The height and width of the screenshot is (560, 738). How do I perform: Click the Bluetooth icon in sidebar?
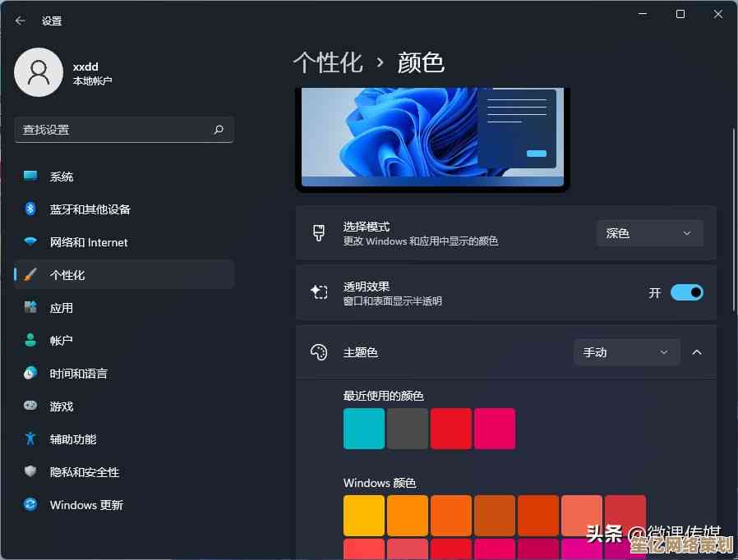pyautogui.click(x=30, y=209)
